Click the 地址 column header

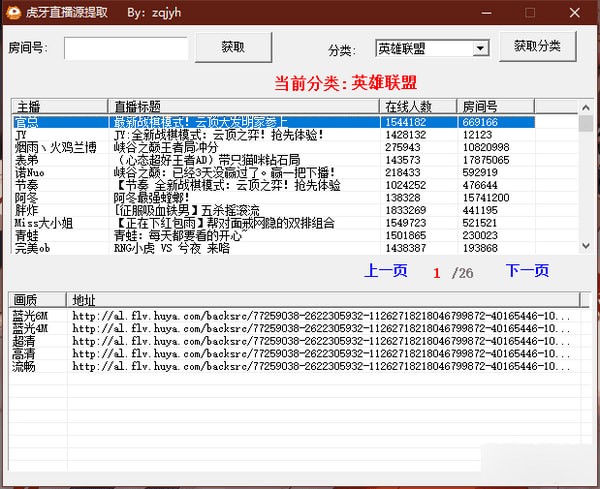point(320,300)
